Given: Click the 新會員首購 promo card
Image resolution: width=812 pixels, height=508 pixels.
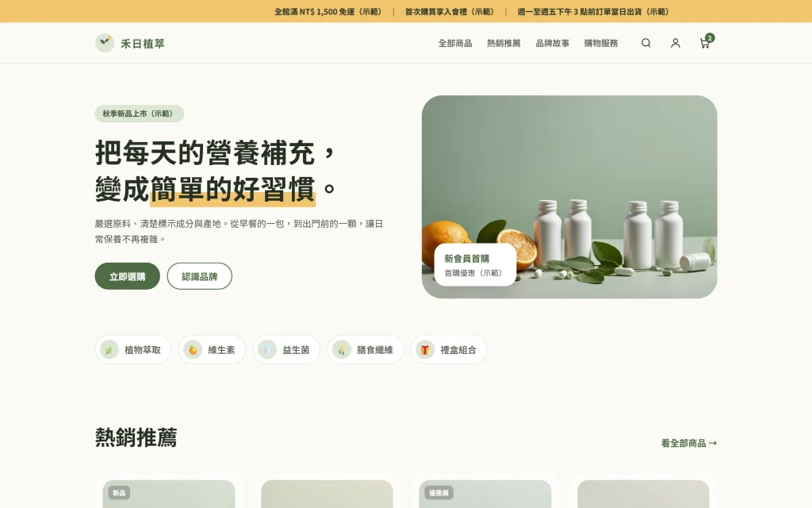Looking at the screenshot, I should tap(475, 265).
